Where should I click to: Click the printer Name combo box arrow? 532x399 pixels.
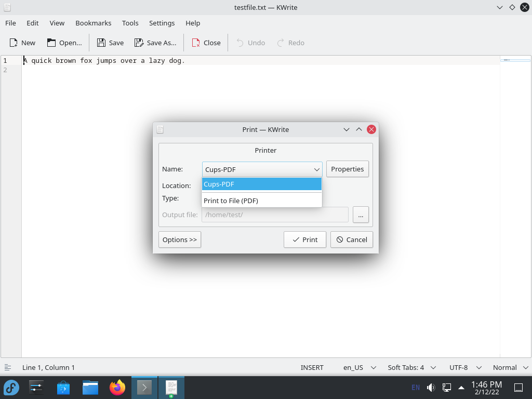click(316, 169)
